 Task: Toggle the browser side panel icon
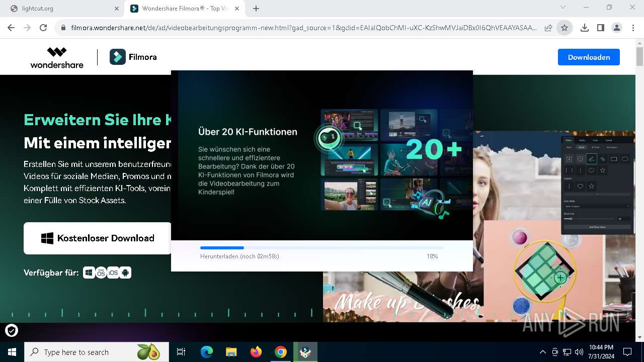[x=600, y=28]
